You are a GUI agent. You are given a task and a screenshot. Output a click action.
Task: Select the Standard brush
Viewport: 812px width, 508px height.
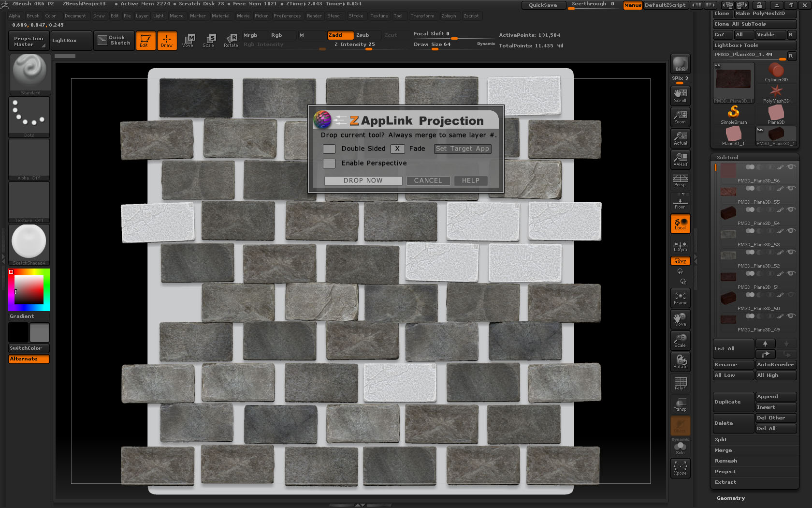click(29, 73)
